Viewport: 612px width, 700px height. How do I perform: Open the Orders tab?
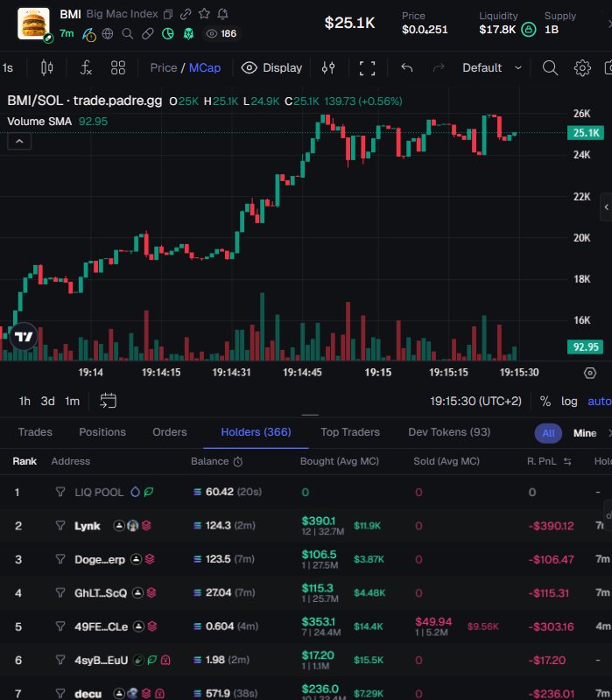point(170,432)
